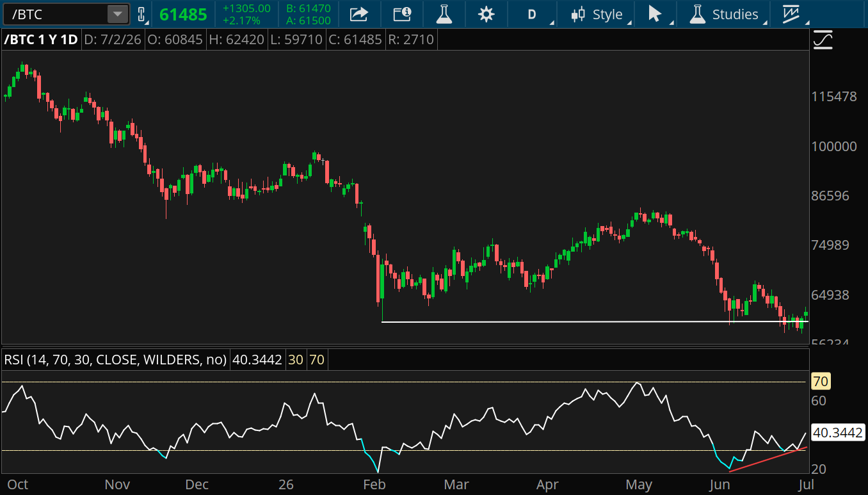Click the percent change +2.17% value

point(241,20)
